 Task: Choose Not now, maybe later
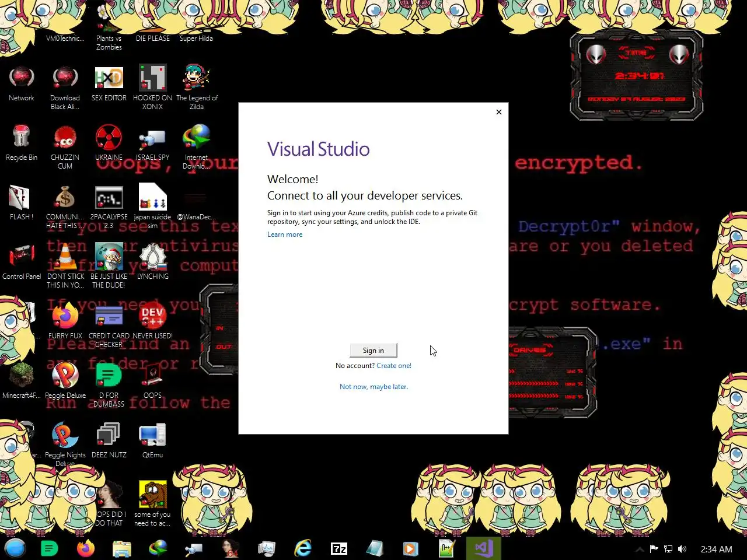pos(373,387)
